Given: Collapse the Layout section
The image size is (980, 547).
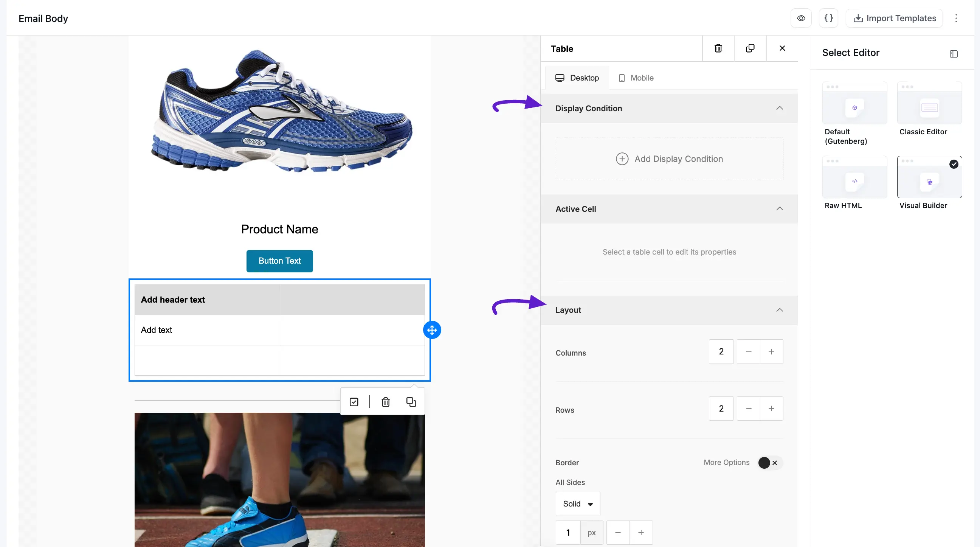Looking at the screenshot, I should tap(780, 310).
